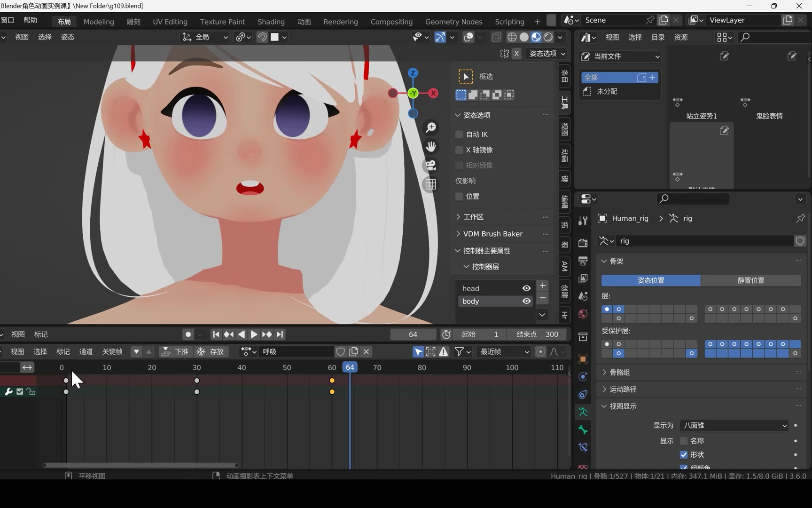Open the 全局 transform orientation dropdown

point(206,37)
